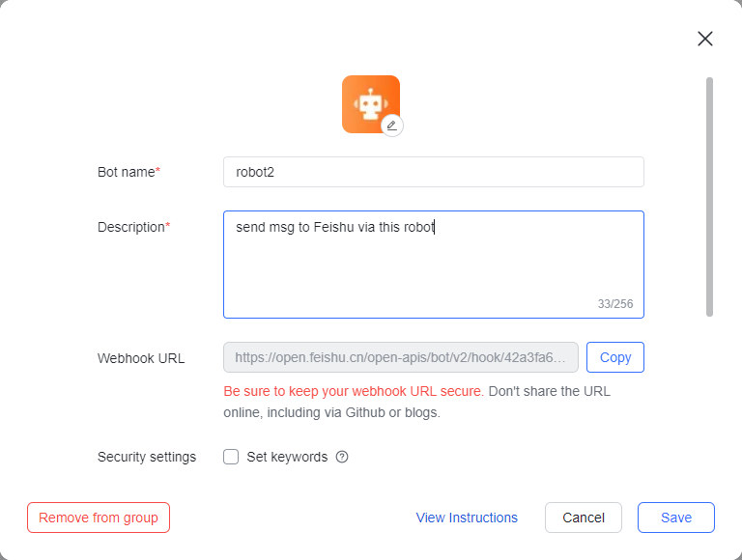
Task: Click the pencil edit icon on avatar
Action: [x=391, y=126]
